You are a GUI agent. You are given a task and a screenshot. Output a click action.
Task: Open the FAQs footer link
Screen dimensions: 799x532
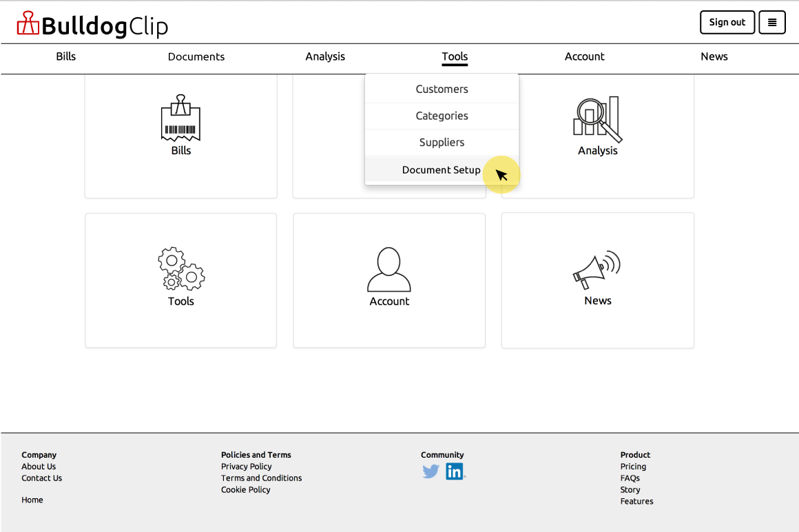pyautogui.click(x=630, y=478)
